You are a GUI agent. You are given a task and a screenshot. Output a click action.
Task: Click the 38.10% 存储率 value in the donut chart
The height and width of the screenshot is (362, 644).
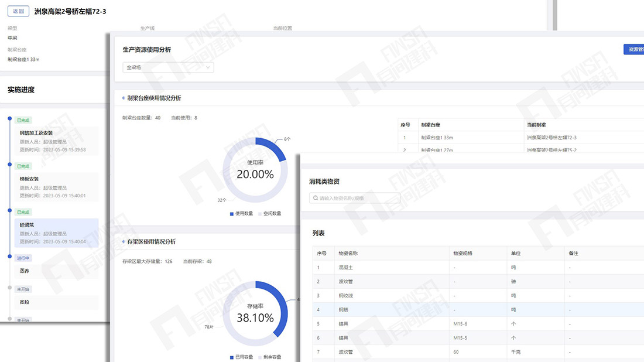click(x=255, y=318)
